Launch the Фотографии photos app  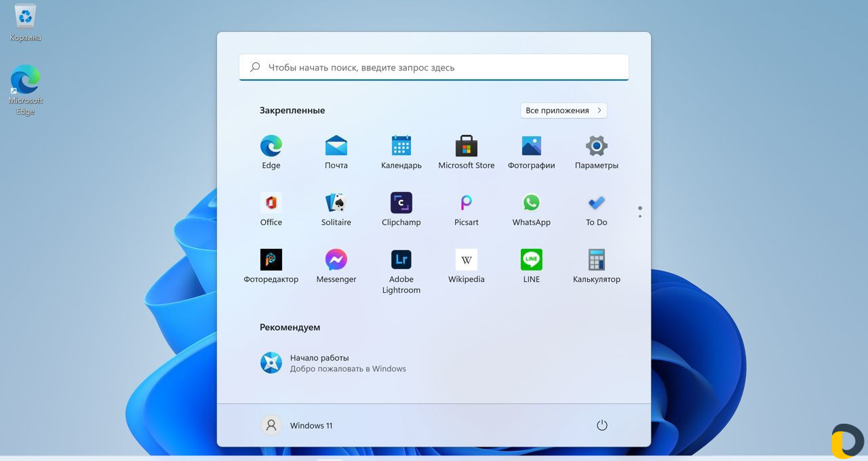click(532, 152)
